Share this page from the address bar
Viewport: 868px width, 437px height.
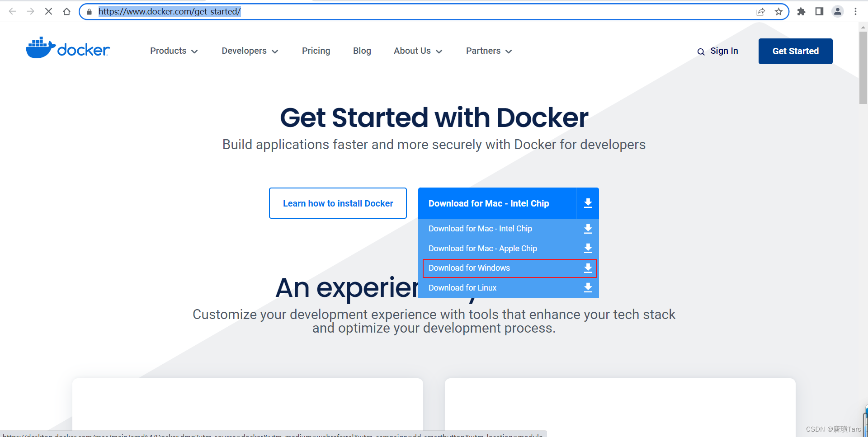tap(760, 12)
